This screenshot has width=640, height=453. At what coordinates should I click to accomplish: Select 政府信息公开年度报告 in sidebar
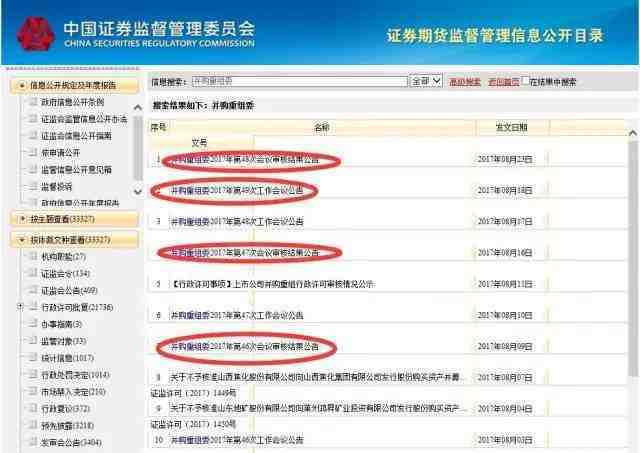point(80,203)
